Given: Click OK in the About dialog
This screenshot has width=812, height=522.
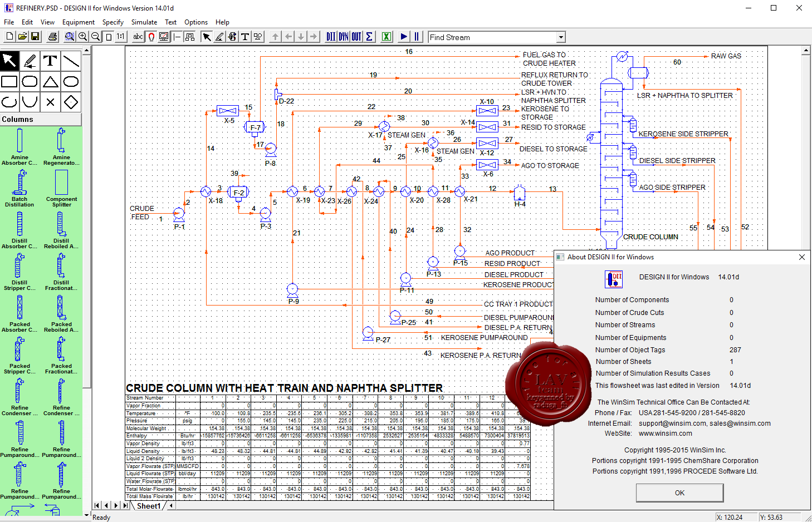Looking at the screenshot, I should pyautogui.click(x=679, y=493).
